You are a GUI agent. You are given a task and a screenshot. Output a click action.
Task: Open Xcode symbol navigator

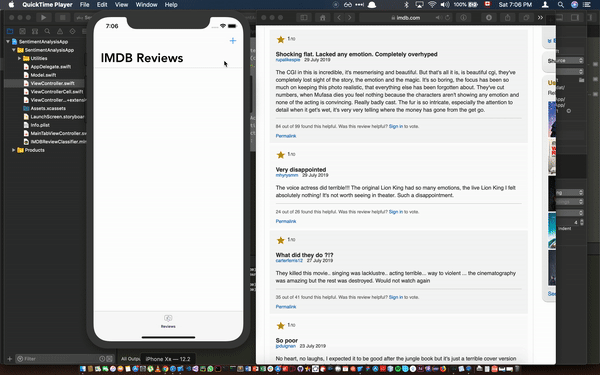[x=35, y=31]
